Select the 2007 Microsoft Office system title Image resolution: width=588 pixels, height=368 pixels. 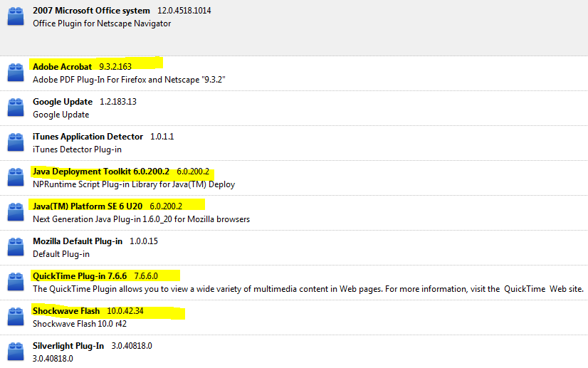(91, 11)
